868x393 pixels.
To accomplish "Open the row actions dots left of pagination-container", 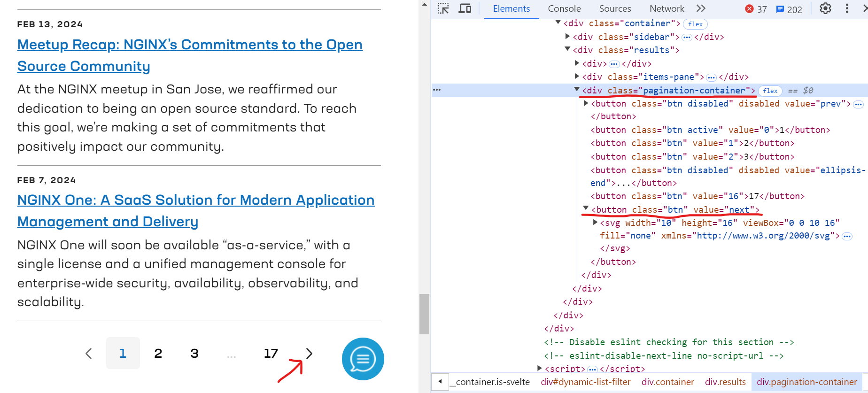I will pos(437,90).
